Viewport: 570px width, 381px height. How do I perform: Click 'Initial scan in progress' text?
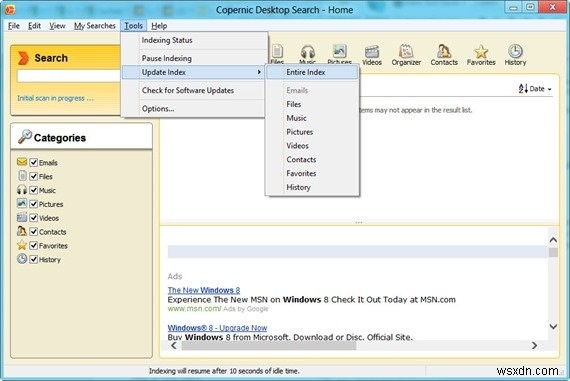pos(55,98)
